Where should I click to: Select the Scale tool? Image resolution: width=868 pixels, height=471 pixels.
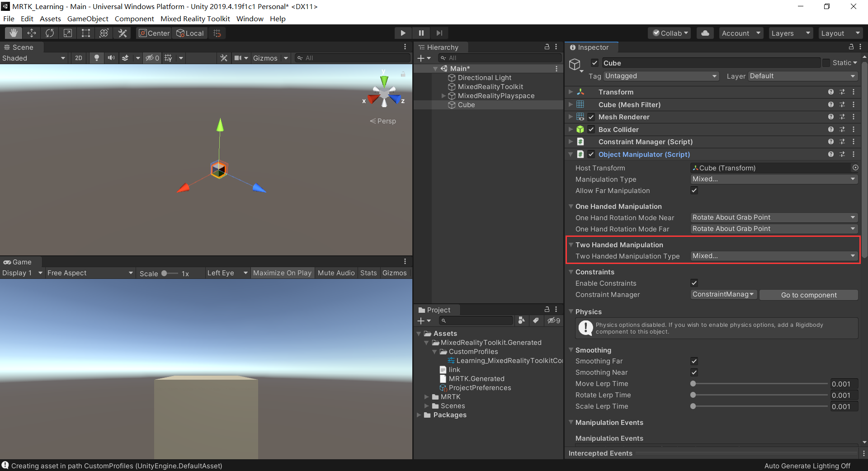click(68, 33)
